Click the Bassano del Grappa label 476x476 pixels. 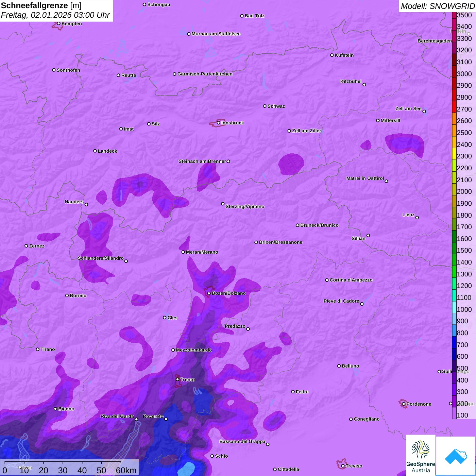[x=242, y=441]
